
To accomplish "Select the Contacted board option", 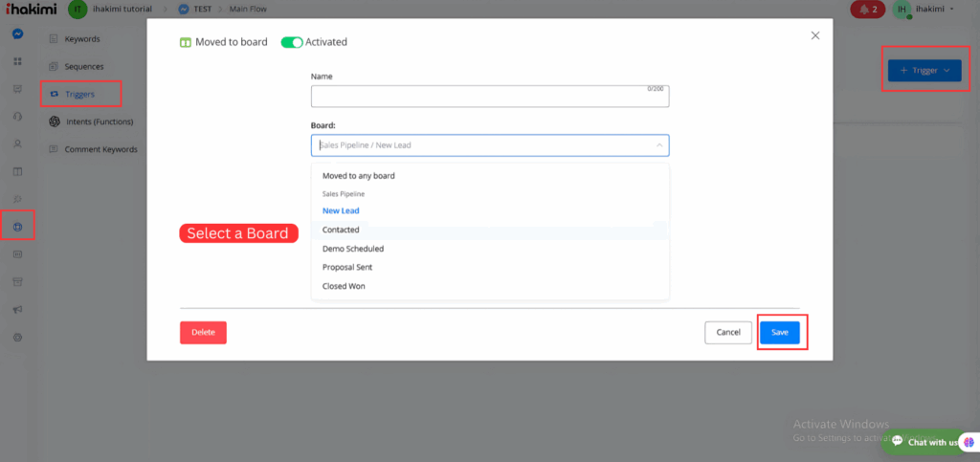I will (x=341, y=230).
